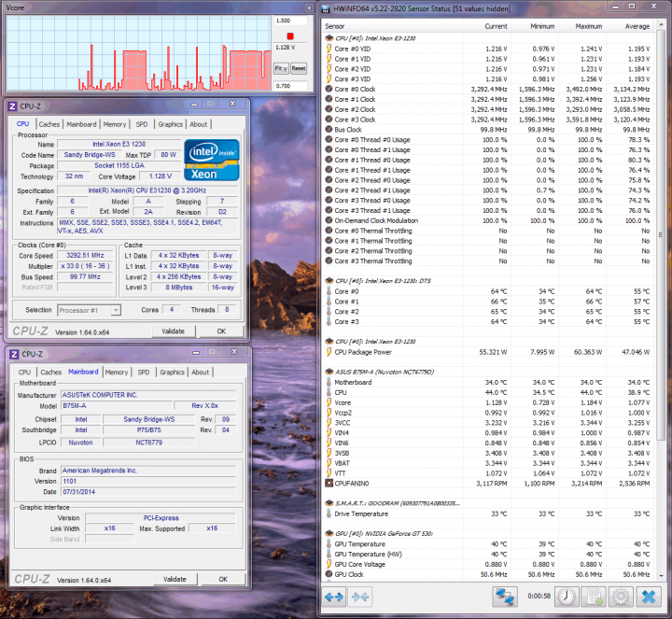Open HWiNFO settings gear icon
This screenshot has width=672, height=619.
tap(621, 597)
